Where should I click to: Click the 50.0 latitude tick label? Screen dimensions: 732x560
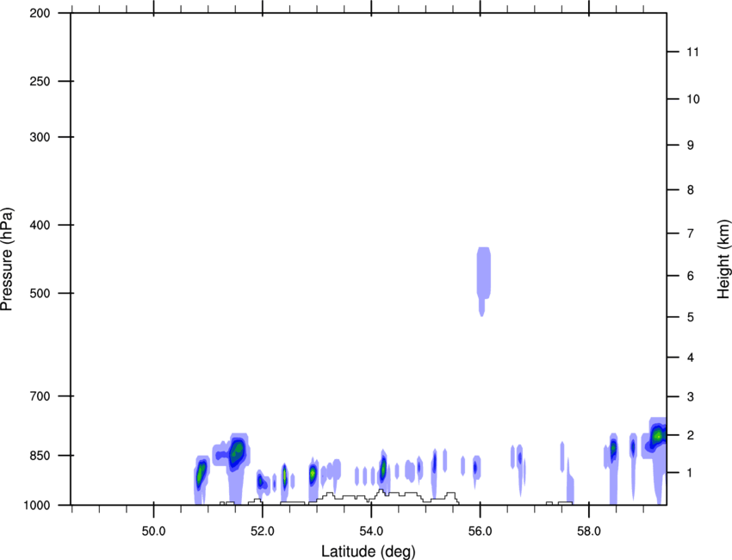pos(153,532)
